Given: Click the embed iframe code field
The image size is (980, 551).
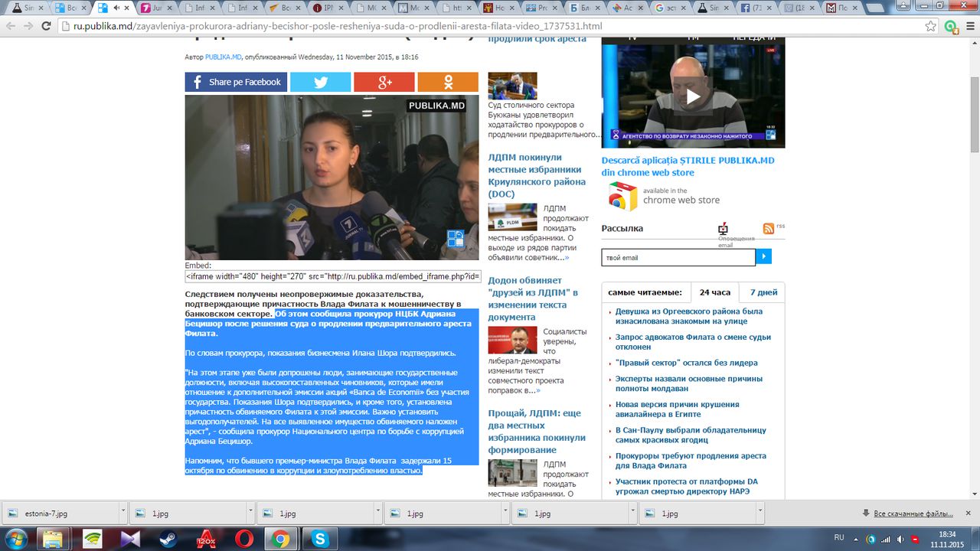Looking at the screenshot, I should coord(333,276).
